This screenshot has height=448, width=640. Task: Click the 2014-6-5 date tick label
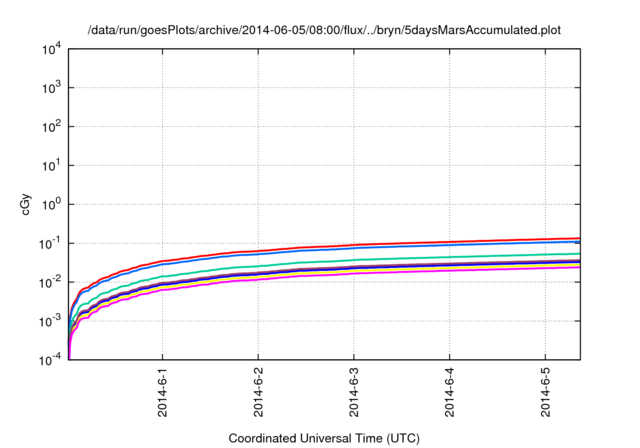[x=545, y=392]
